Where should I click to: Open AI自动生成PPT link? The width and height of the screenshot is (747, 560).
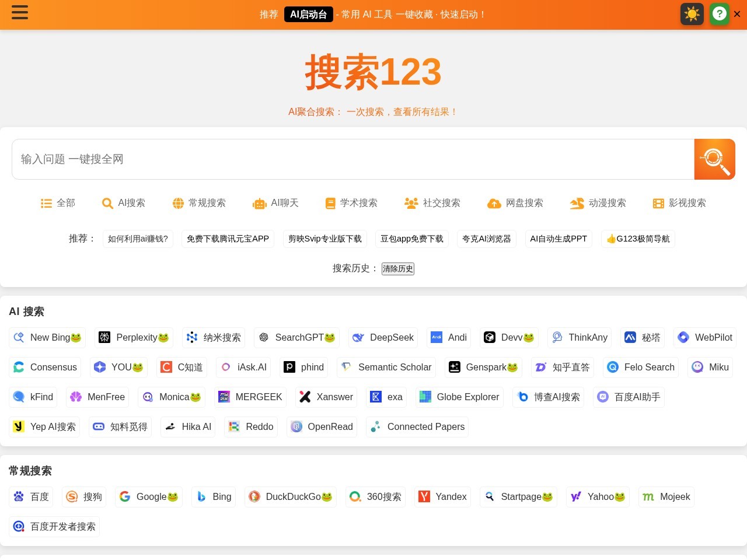[558, 239]
